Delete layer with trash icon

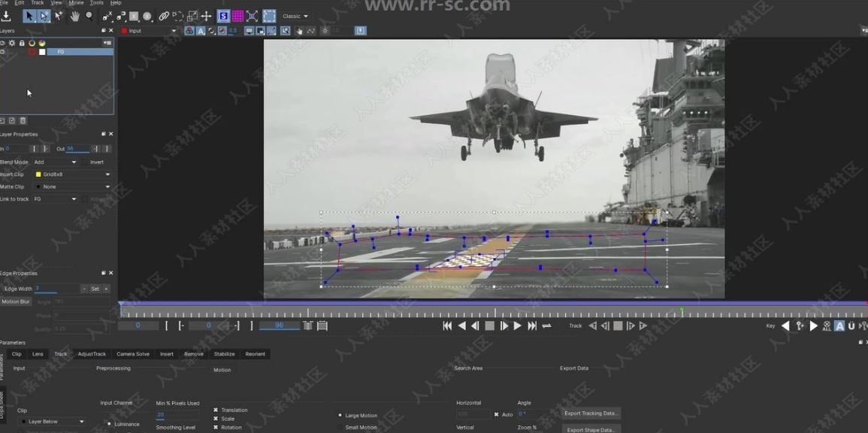(23, 121)
